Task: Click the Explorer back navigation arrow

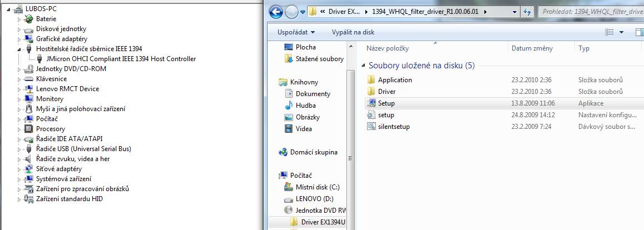Action: pyautogui.click(x=275, y=11)
